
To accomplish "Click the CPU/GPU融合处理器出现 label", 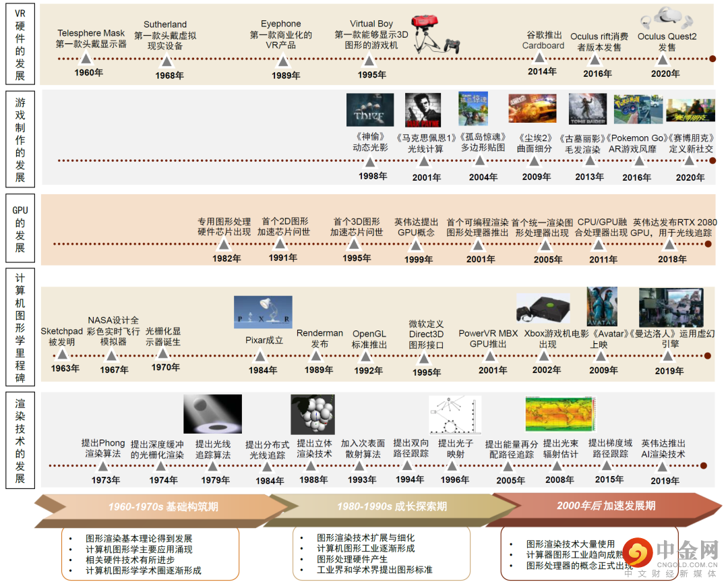I will click(x=601, y=227).
